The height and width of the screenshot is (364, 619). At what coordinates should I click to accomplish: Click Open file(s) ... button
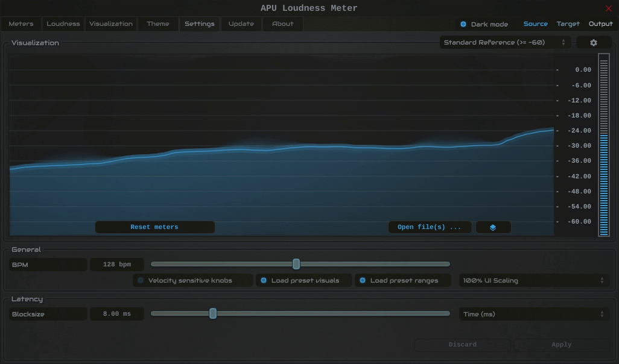pyautogui.click(x=430, y=227)
